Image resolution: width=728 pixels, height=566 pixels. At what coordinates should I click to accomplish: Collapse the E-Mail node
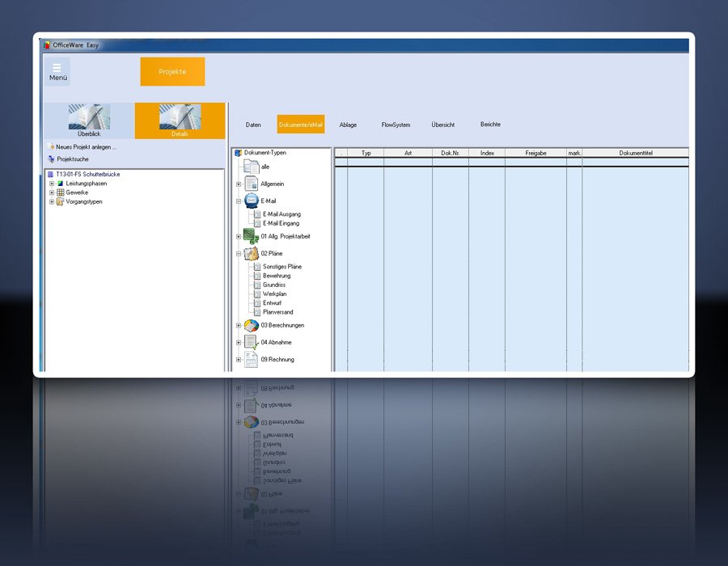click(x=239, y=201)
